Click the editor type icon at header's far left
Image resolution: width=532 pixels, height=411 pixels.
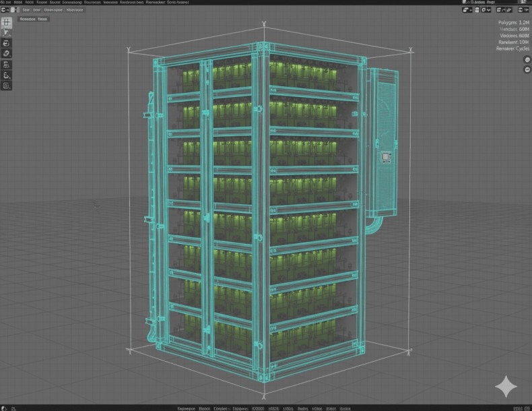[5, 10]
